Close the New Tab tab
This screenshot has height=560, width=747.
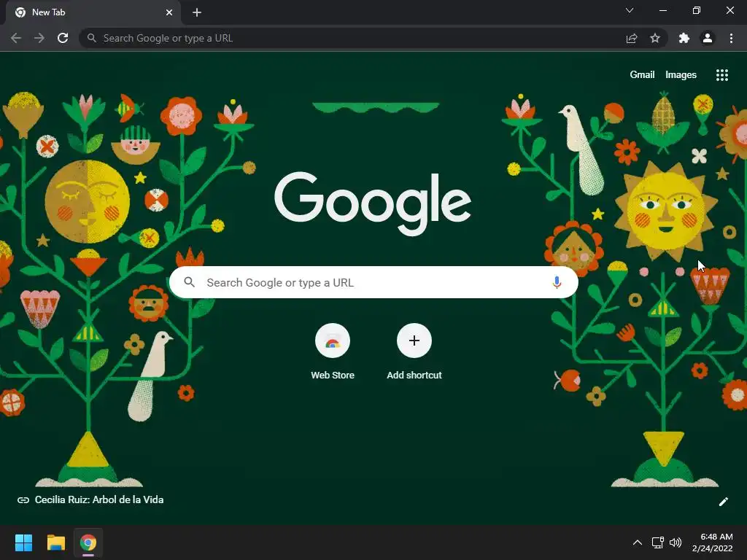click(x=169, y=12)
